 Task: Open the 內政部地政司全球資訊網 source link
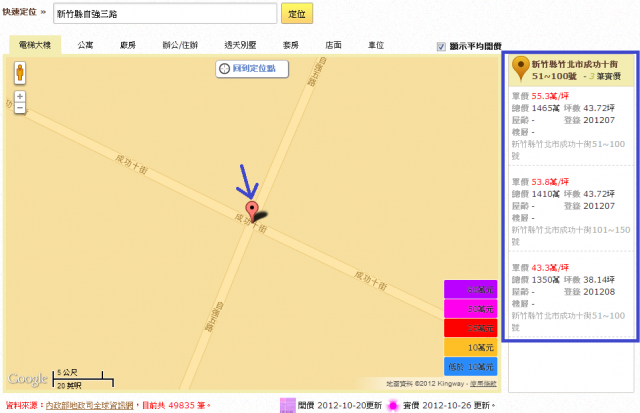pyautogui.click(x=89, y=406)
